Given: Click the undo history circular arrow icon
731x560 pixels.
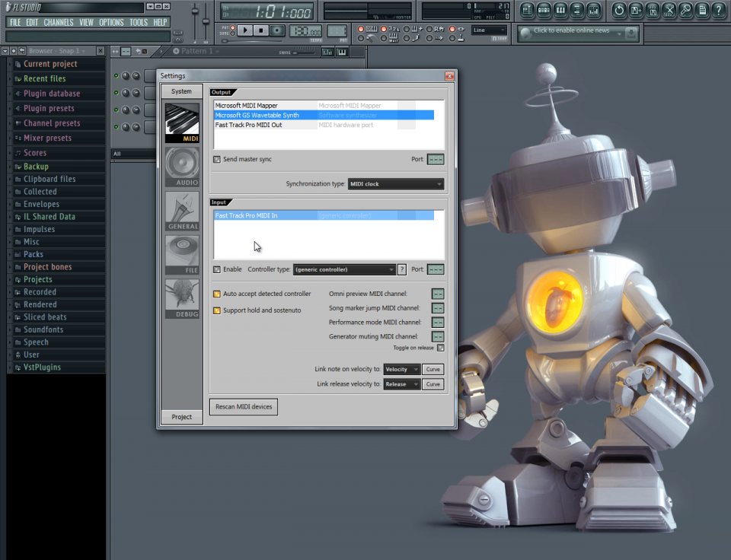Looking at the screenshot, I should click(x=619, y=10).
